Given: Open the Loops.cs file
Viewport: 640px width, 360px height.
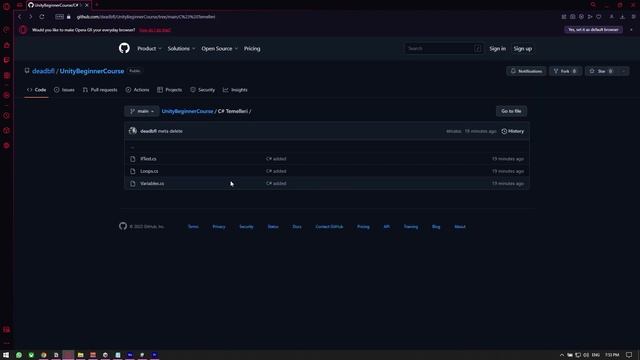Looking at the screenshot, I should (149, 171).
